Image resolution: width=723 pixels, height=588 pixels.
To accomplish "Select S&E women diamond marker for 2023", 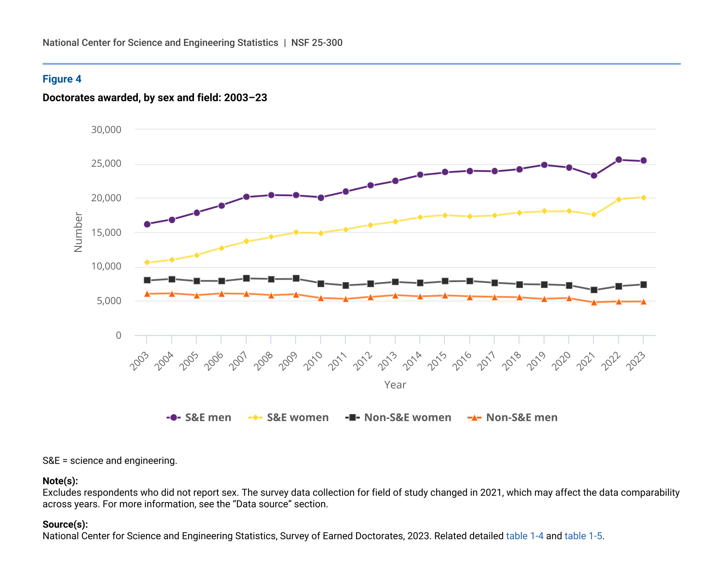I will (x=643, y=197).
